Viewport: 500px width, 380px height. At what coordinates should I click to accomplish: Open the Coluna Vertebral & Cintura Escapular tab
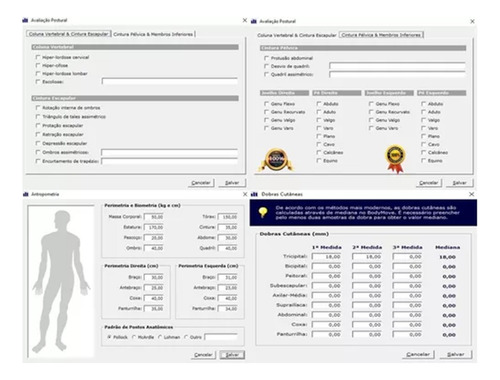[297, 35]
